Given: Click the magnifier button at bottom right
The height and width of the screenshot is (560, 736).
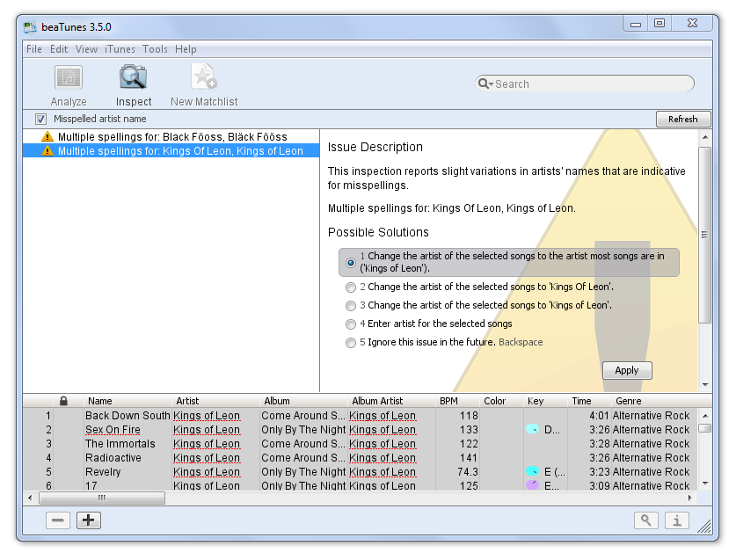Looking at the screenshot, I should tap(645, 520).
